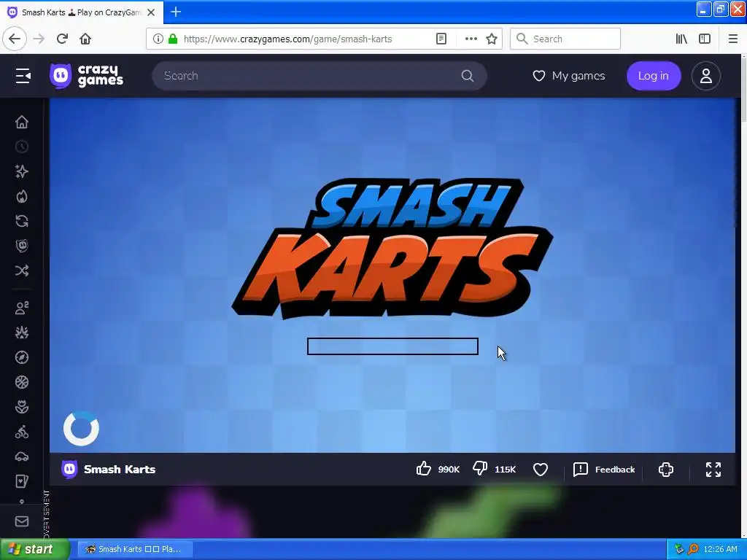
Task: Click the page vertical scrollbar
Action: (x=743, y=295)
